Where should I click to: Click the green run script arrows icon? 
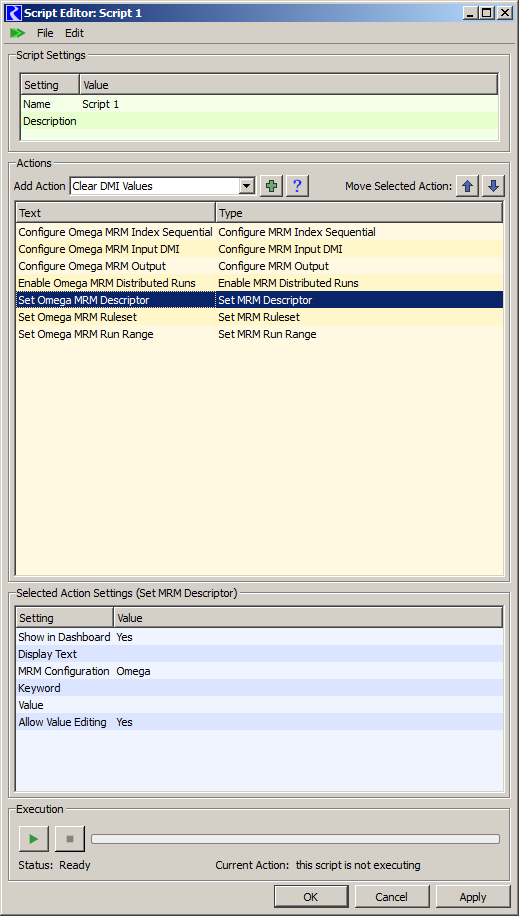tap(17, 33)
